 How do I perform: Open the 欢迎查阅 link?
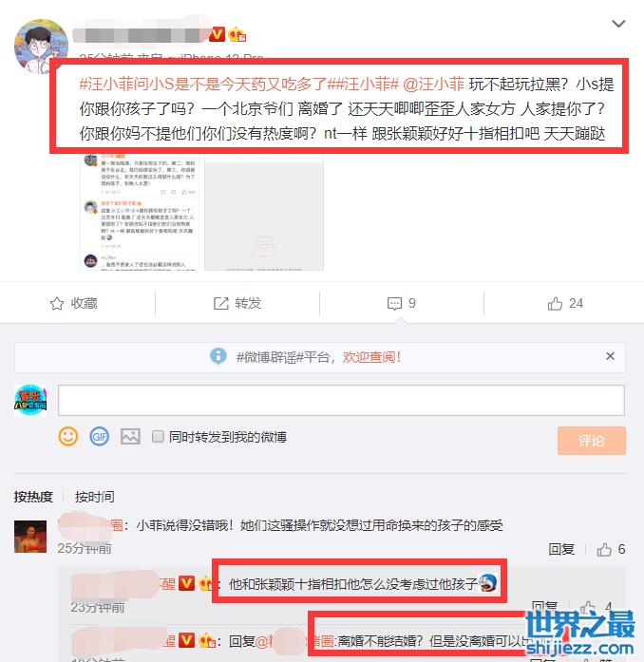point(371,357)
